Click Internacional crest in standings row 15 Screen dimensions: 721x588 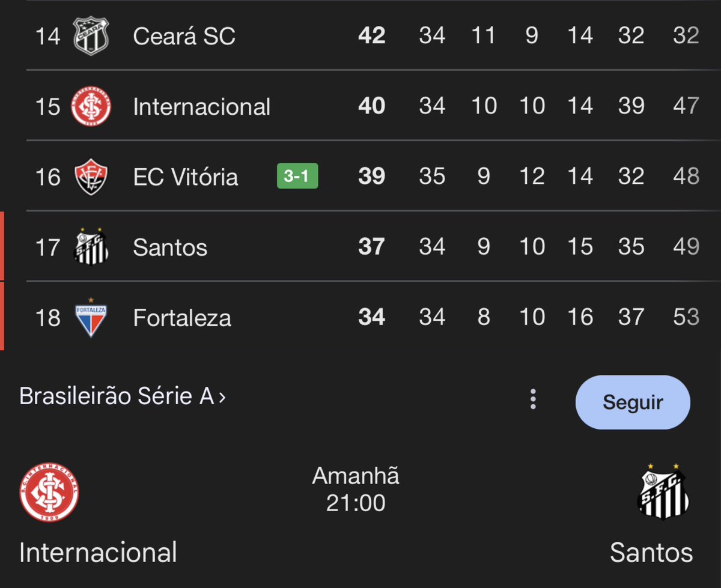pos(91,106)
